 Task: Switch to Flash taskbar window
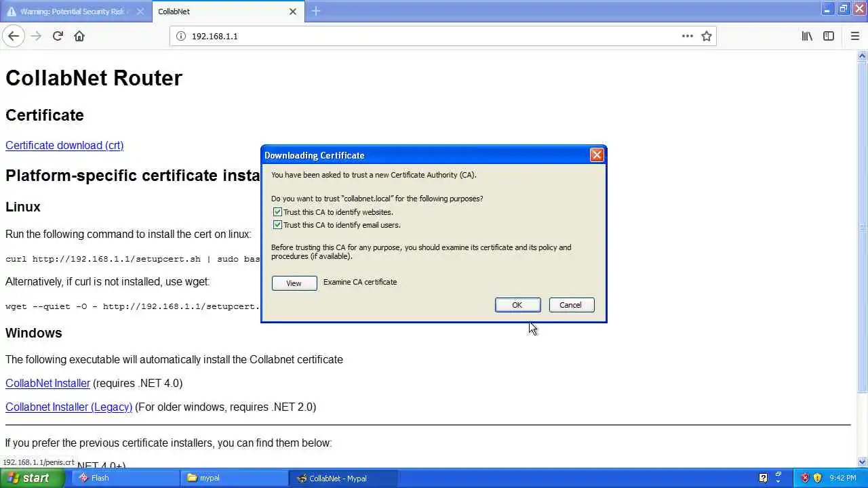coord(125,478)
